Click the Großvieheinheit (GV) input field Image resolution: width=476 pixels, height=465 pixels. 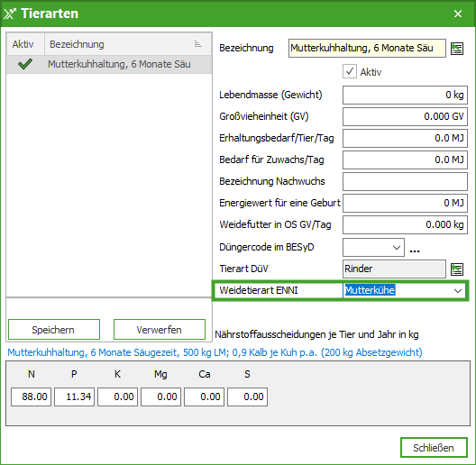[x=405, y=116]
